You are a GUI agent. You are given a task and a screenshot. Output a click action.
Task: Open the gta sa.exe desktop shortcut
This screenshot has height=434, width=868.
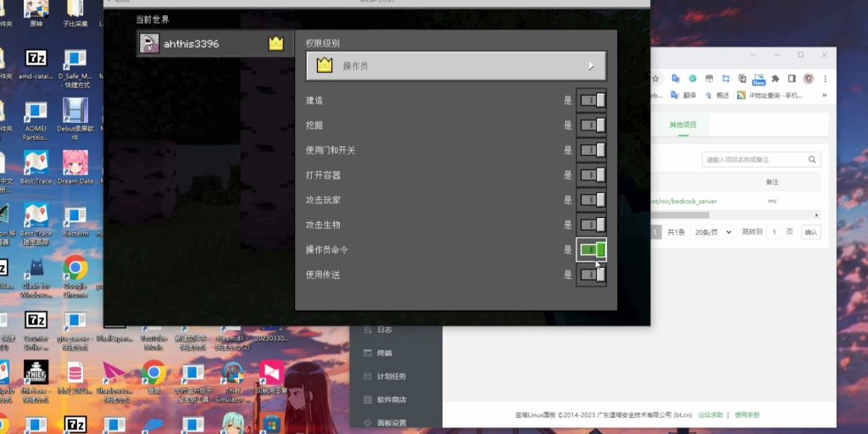[x=75, y=331]
